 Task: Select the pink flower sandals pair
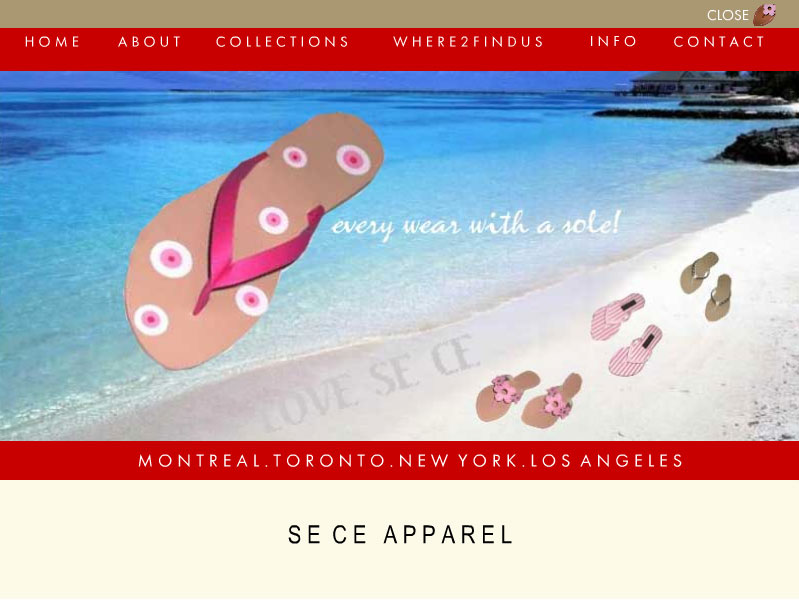tap(529, 400)
